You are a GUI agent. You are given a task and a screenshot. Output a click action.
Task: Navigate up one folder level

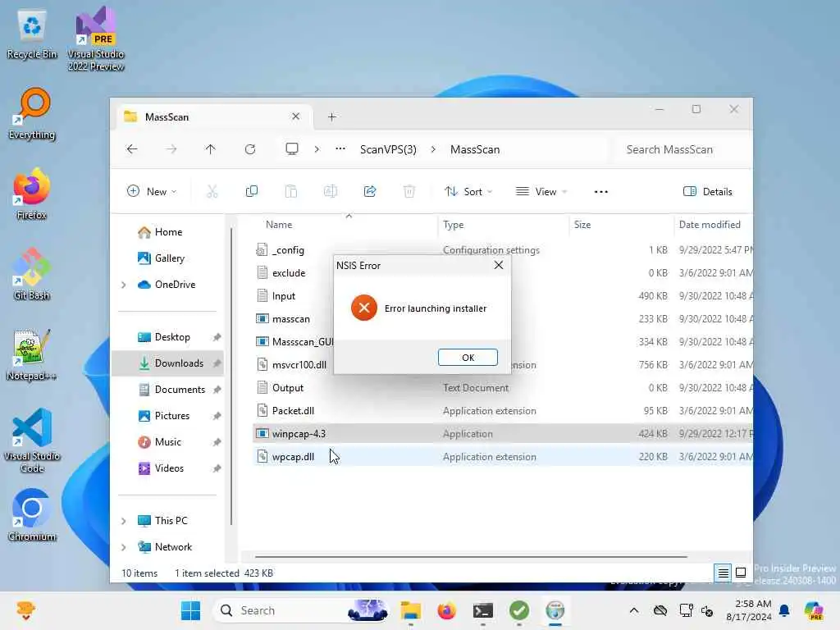[210, 149]
